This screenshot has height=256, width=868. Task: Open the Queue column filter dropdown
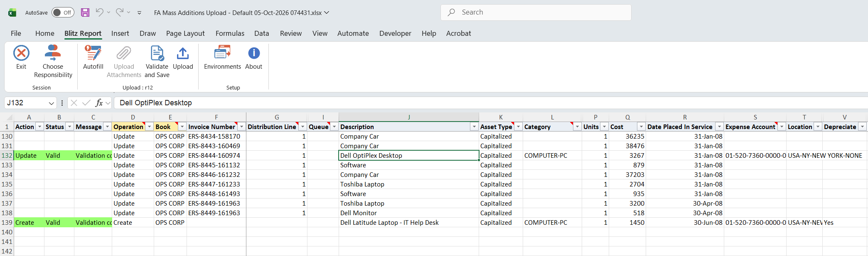(334, 127)
